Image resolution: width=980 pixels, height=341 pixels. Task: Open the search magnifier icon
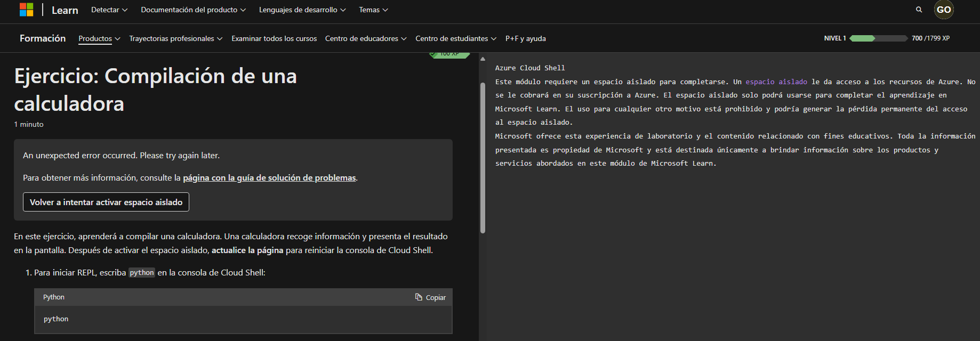[x=919, y=10]
